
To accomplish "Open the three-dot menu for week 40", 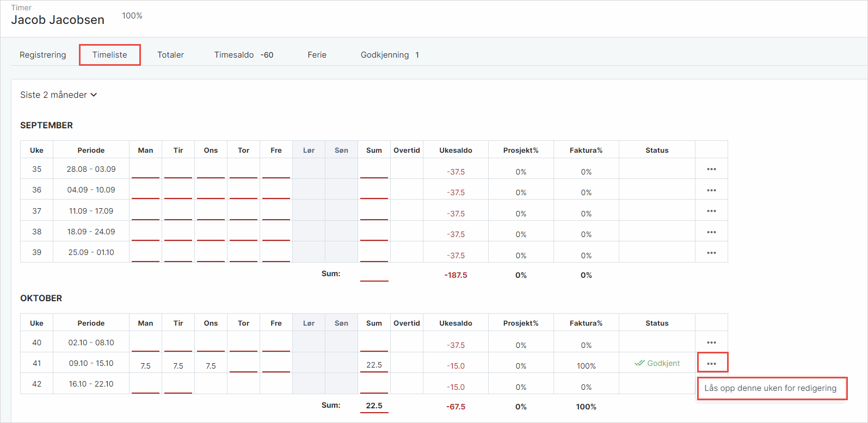I will (x=711, y=343).
